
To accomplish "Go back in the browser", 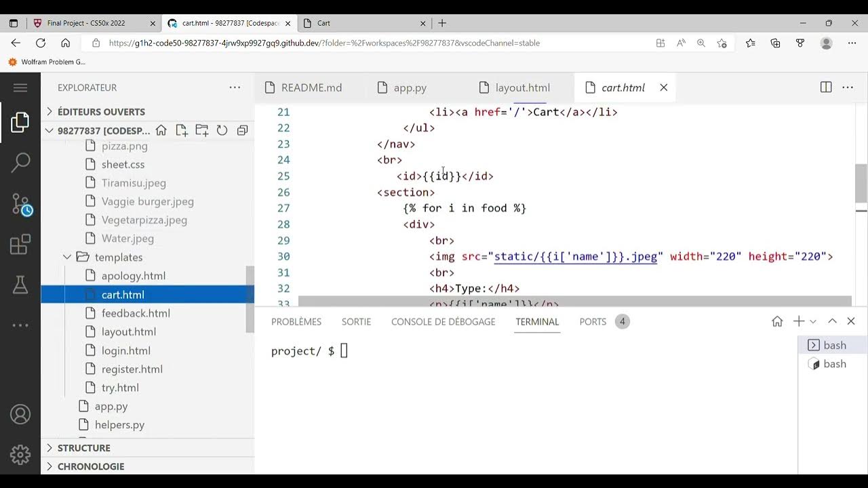I will click(x=16, y=43).
